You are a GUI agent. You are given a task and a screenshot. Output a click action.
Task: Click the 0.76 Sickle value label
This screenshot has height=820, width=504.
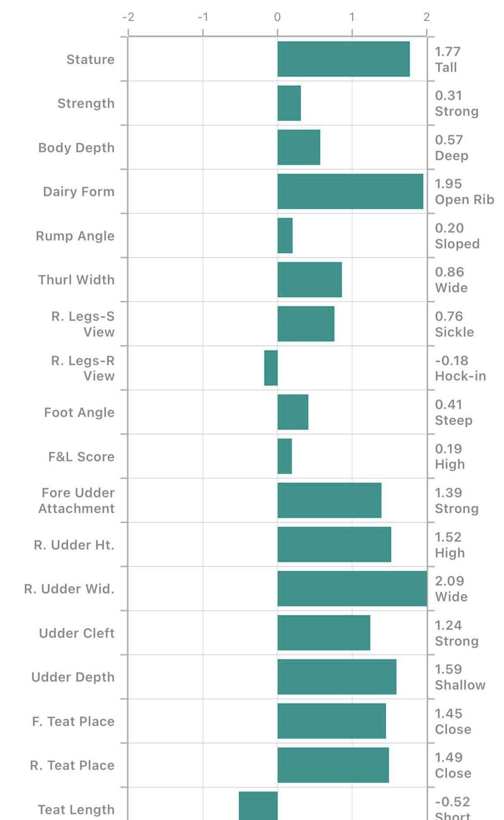click(454, 324)
